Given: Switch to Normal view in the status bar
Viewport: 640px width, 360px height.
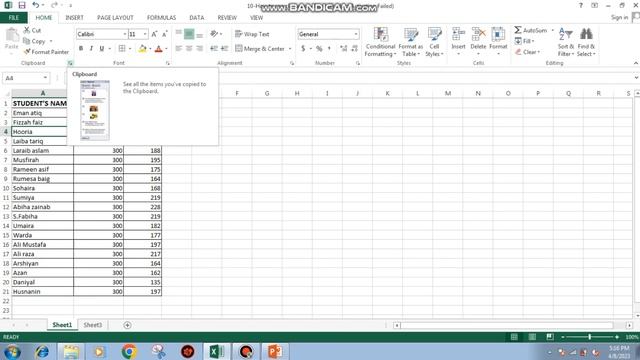Looking at the screenshot, I should point(514,337).
